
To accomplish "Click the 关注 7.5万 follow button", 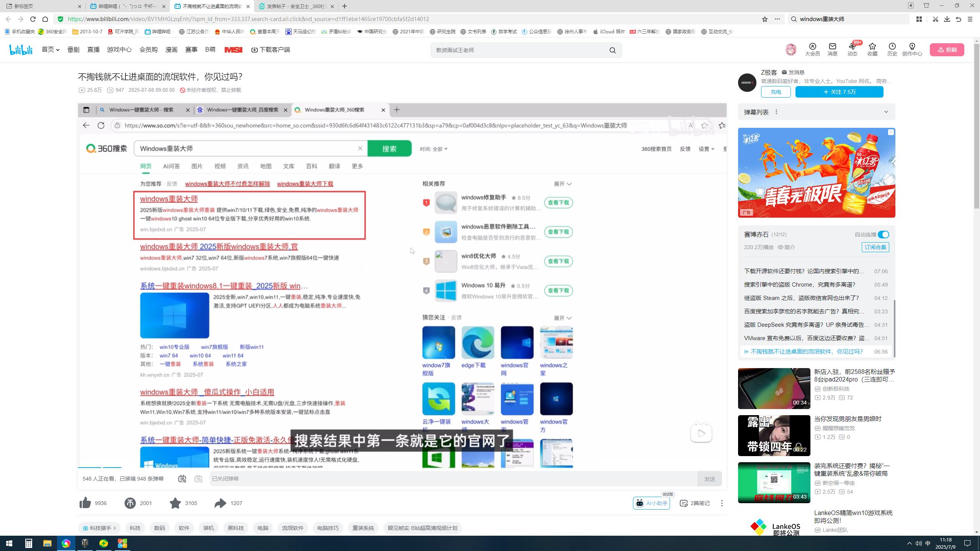I will click(839, 92).
